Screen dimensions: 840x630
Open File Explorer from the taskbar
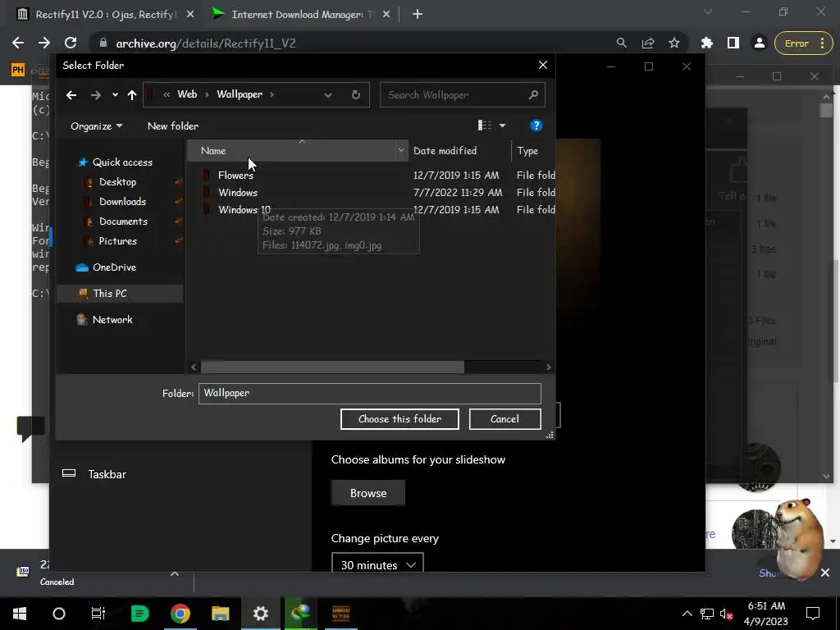pos(220,614)
